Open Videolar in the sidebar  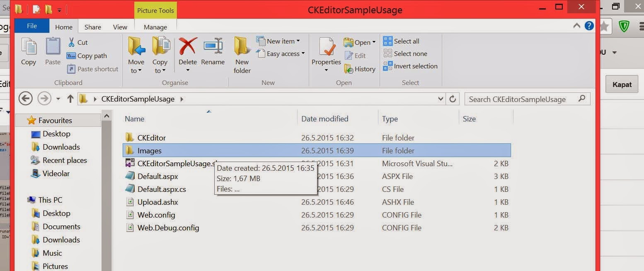(50, 174)
